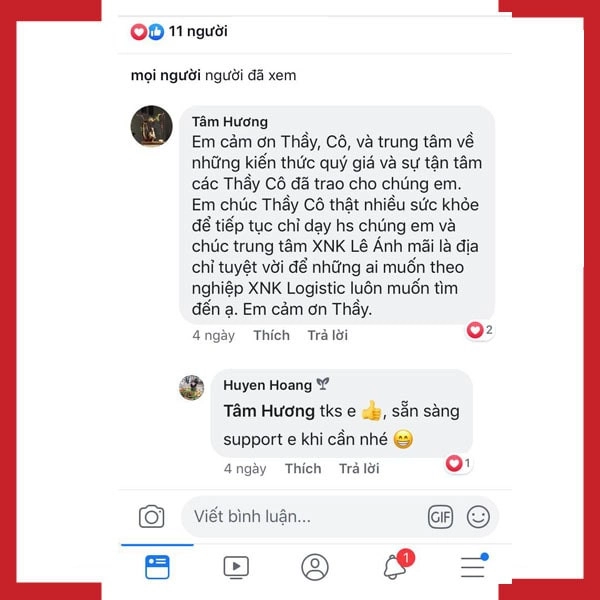Tap Trả lời under Huyen Hoang's reply

coord(359,468)
